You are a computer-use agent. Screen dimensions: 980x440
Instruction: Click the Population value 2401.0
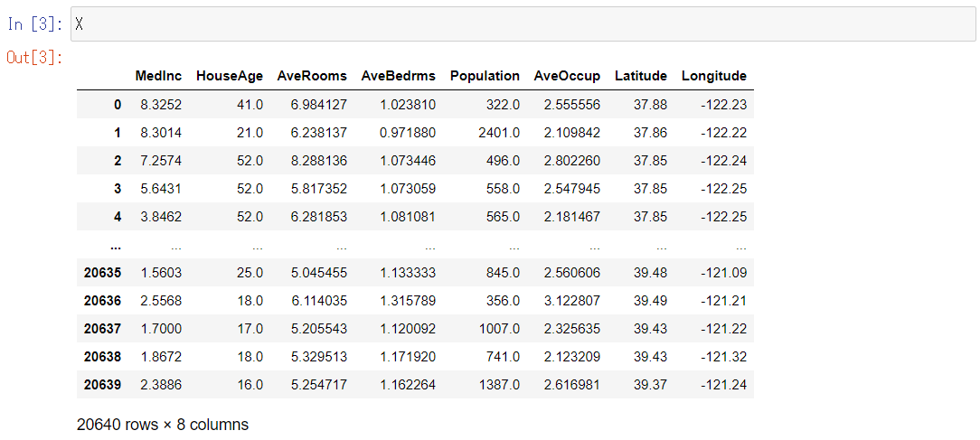[497, 133]
